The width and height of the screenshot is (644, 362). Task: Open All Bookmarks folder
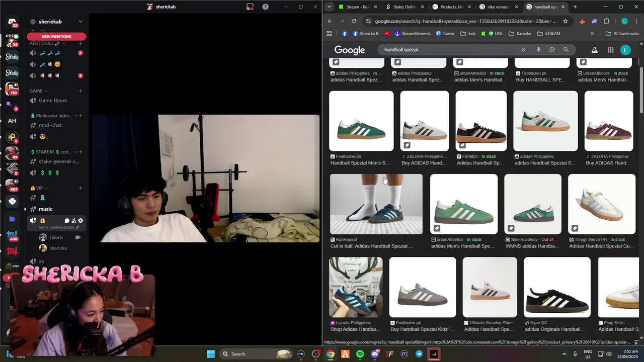tap(622, 34)
